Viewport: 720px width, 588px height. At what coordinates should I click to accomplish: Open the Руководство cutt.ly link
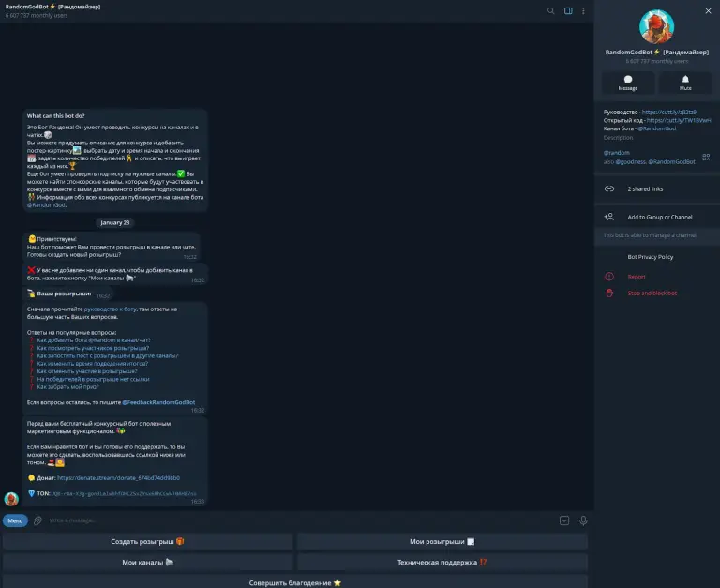668,113
